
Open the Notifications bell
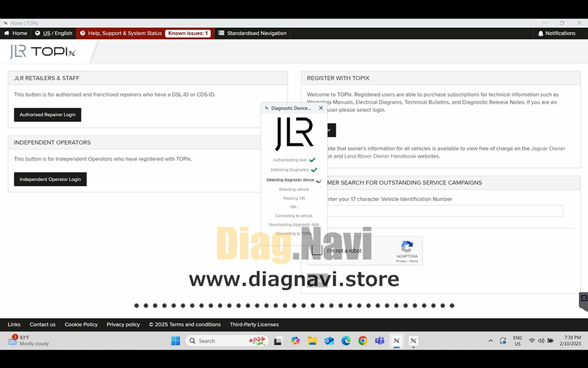[557, 33]
